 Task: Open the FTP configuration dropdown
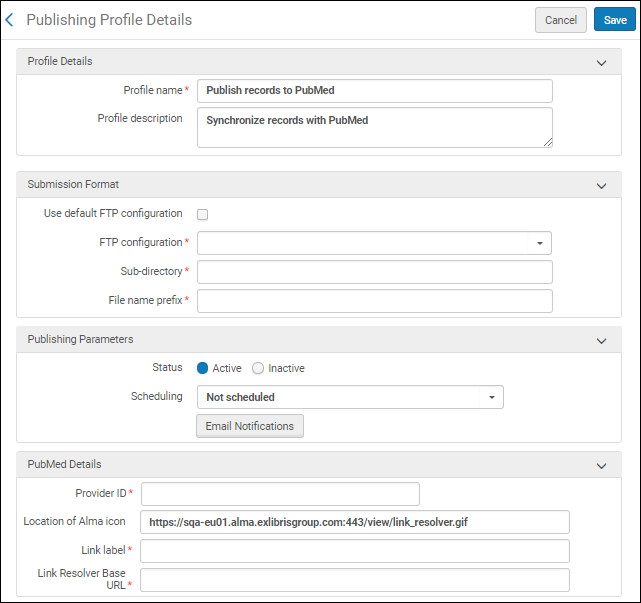[x=374, y=243]
